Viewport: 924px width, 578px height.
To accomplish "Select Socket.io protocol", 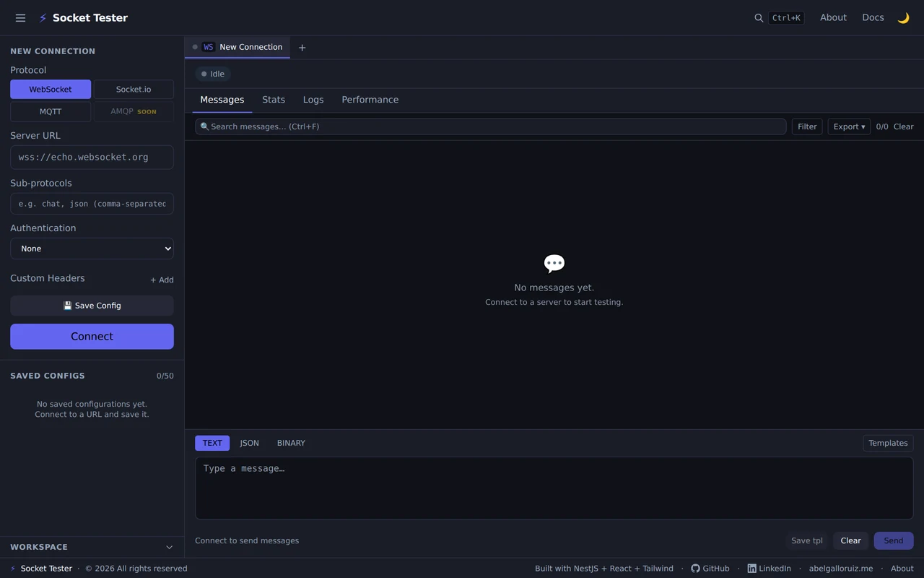I will [x=134, y=90].
